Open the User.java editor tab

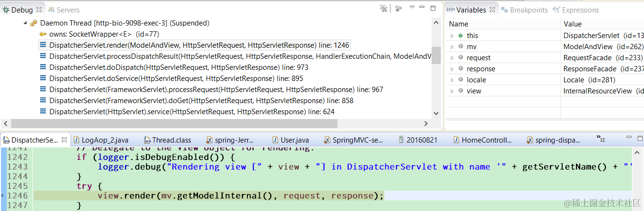pyautogui.click(x=290, y=140)
